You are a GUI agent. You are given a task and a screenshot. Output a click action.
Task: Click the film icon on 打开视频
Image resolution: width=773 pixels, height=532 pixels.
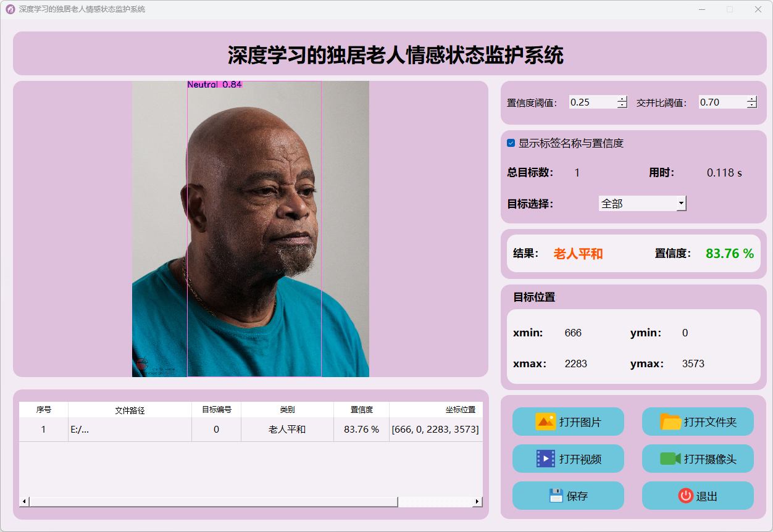546,459
